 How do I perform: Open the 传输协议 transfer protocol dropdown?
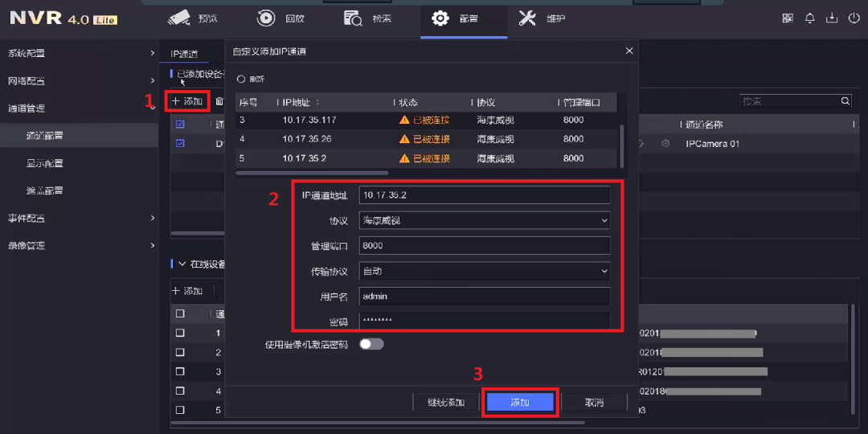[x=484, y=272]
